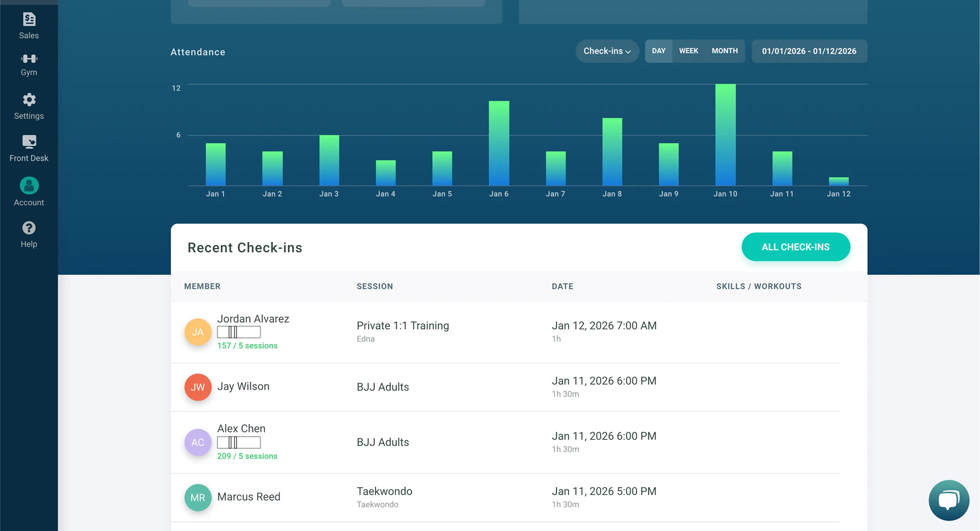
Task: Open the Help question mark icon
Action: (x=29, y=228)
